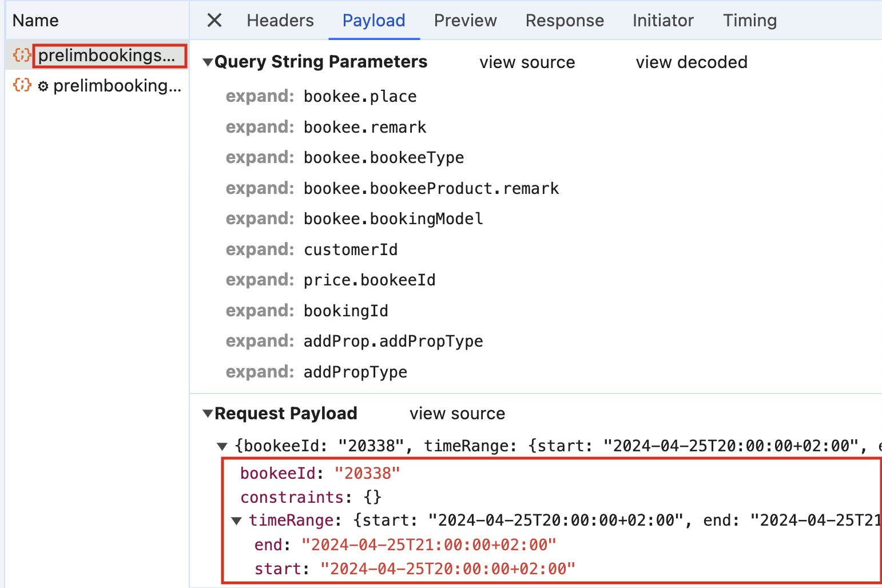Click the expand value addProp.addPropType
This screenshot has height=588, width=882.
point(394,341)
